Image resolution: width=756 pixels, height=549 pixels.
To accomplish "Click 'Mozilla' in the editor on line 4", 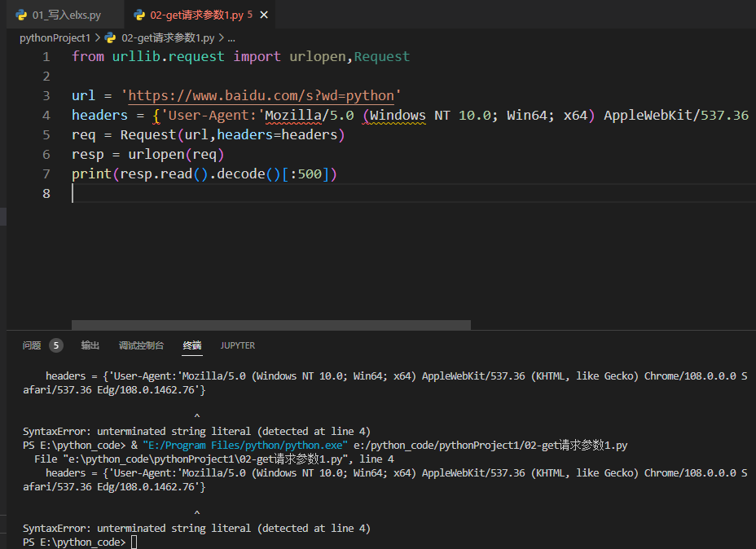I will 293,116.
